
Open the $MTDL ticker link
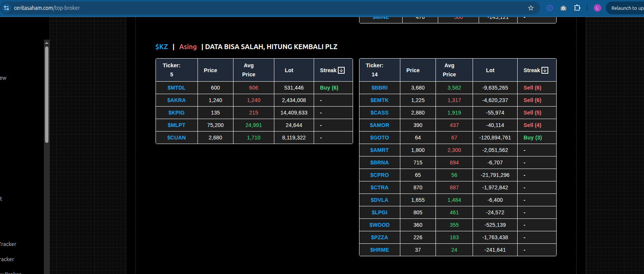(x=176, y=88)
